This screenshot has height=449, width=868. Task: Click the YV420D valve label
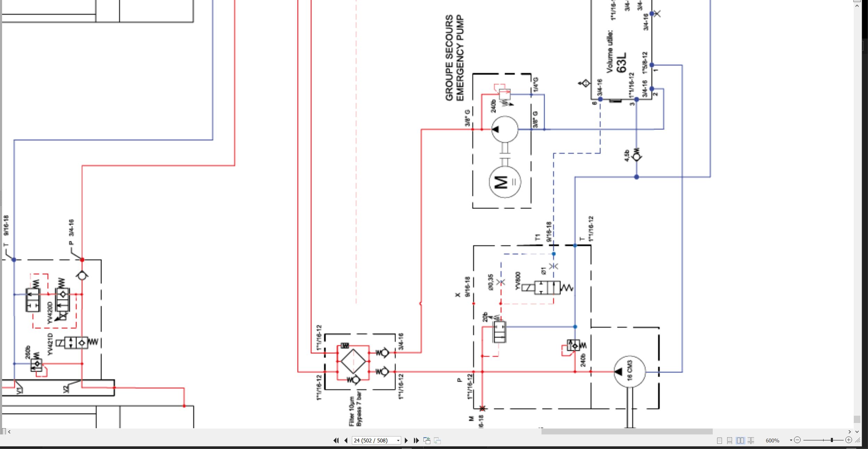(50, 312)
